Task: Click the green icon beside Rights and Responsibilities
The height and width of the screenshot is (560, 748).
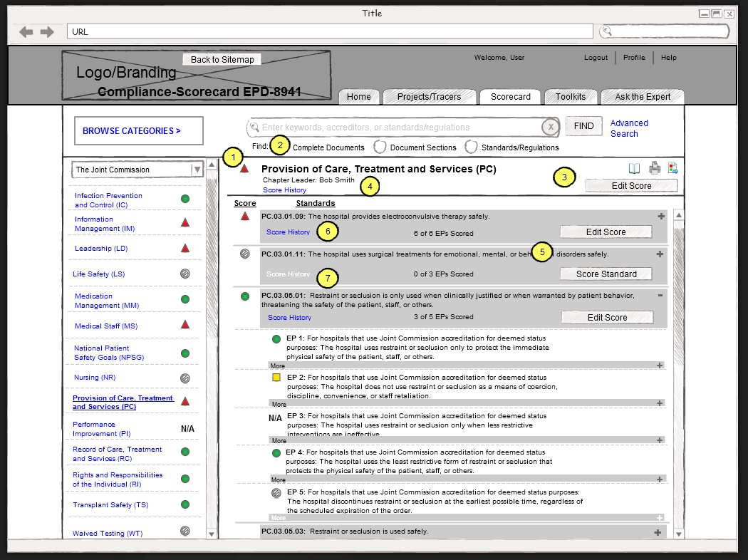Action: click(x=185, y=479)
